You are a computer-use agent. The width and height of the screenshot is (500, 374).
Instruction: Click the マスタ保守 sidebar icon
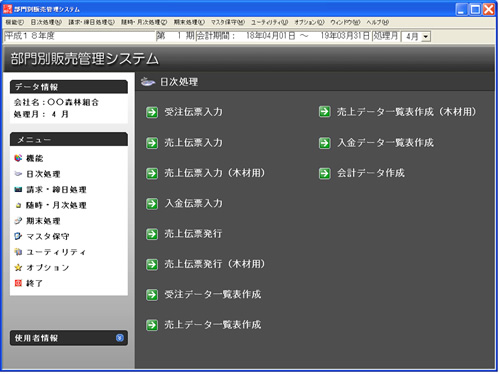click(18, 236)
